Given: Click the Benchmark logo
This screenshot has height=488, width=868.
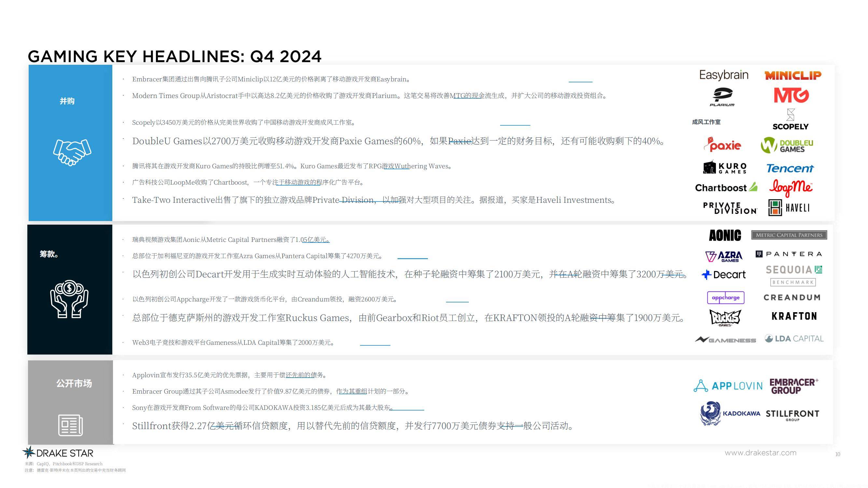Looking at the screenshot, I should click(x=793, y=282).
